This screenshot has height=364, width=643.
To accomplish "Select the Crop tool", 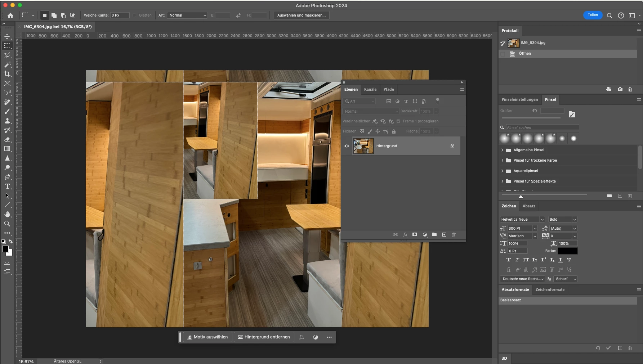I will (x=7, y=74).
